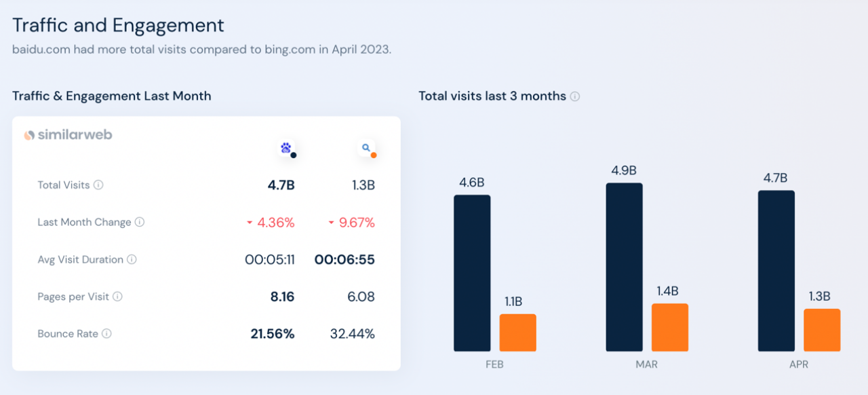This screenshot has width=868, height=395.
Task: Click the orange APR bar at 1.3B
Action: point(822,330)
